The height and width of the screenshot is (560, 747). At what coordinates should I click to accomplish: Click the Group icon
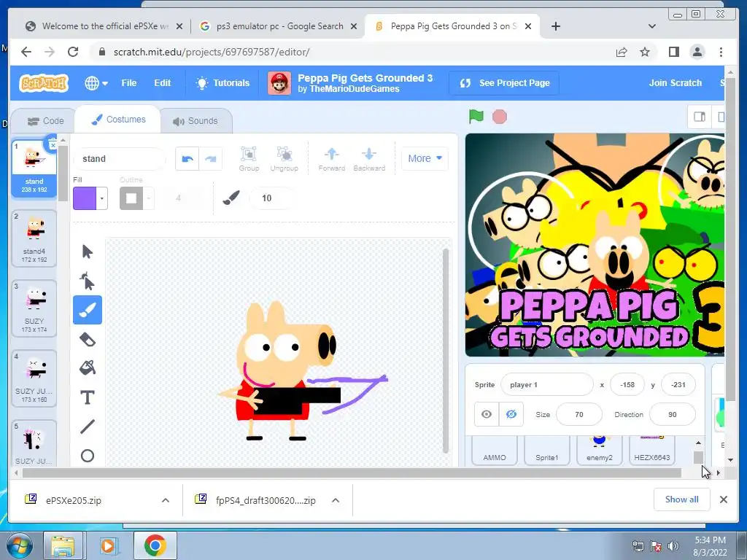pos(249,159)
